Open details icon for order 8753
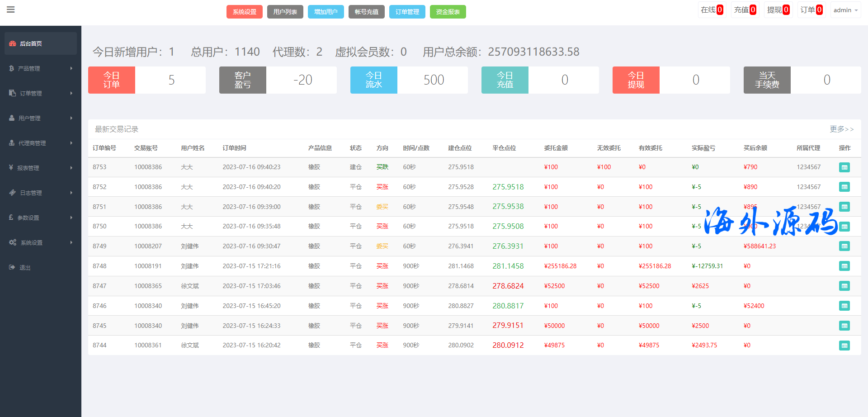The width and height of the screenshot is (868, 417). pos(844,167)
